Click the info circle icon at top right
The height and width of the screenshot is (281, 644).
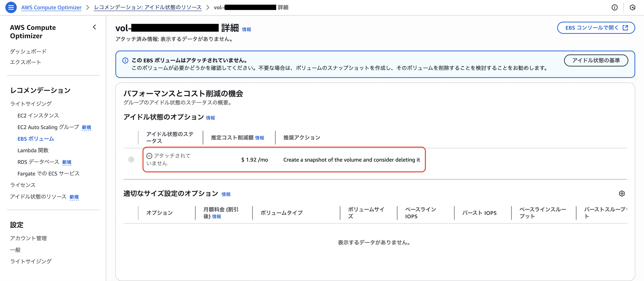(614, 7)
